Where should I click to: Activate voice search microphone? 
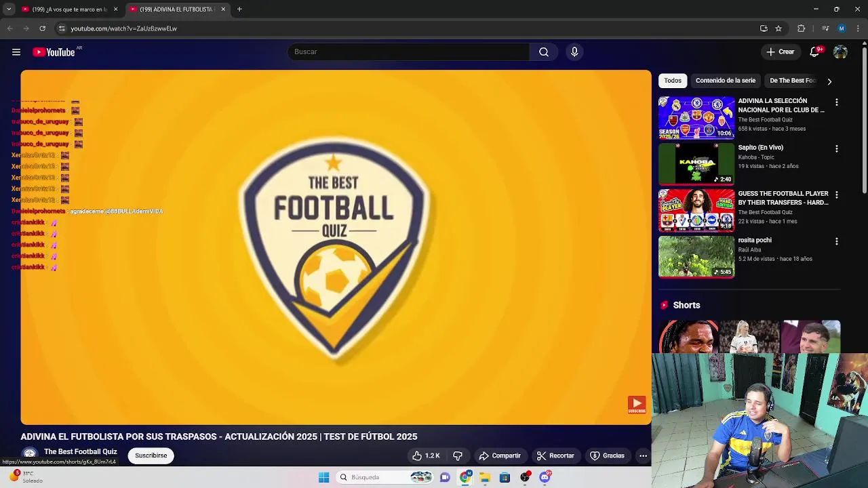[574, 52]
